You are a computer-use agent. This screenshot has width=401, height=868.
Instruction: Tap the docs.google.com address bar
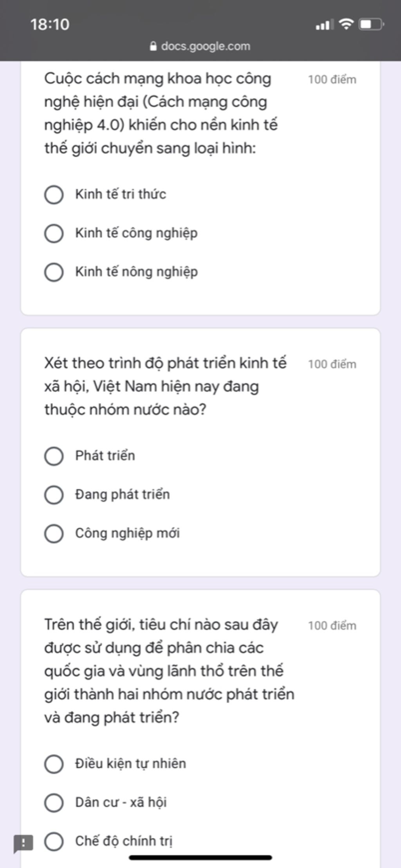200,46
